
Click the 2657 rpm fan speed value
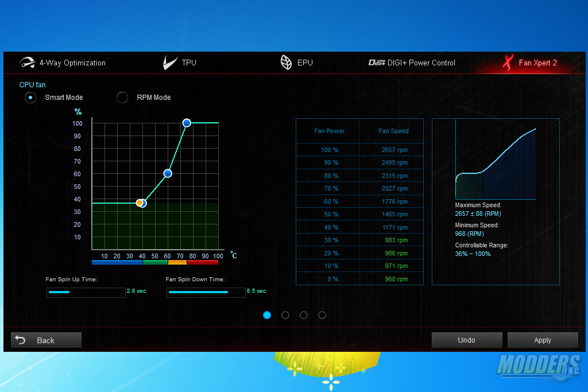(x=394, y=150)
